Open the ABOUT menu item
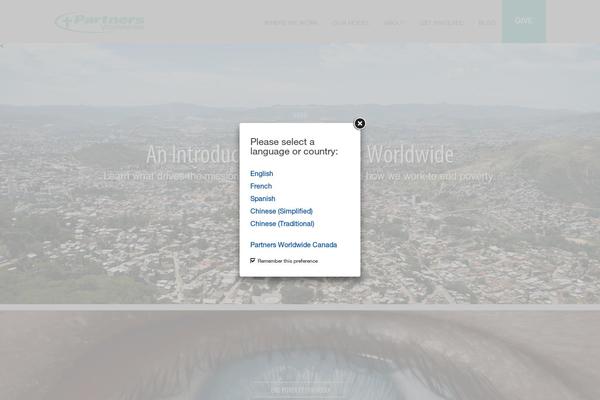Viewport: 600px width, 400px height. [394, 23]
